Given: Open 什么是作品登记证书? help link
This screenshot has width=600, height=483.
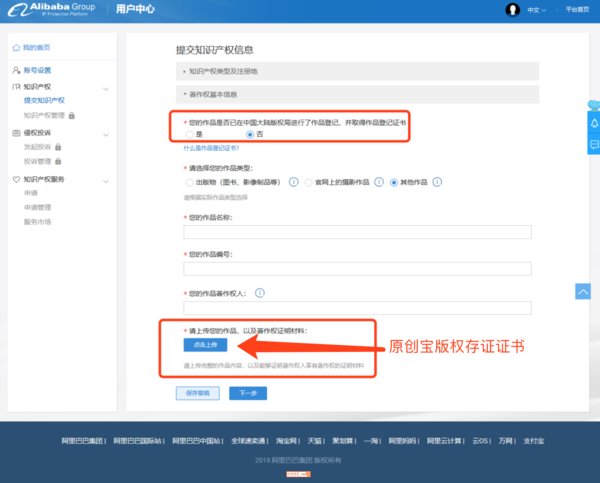Looking at the screenshot, I should 211,148.
